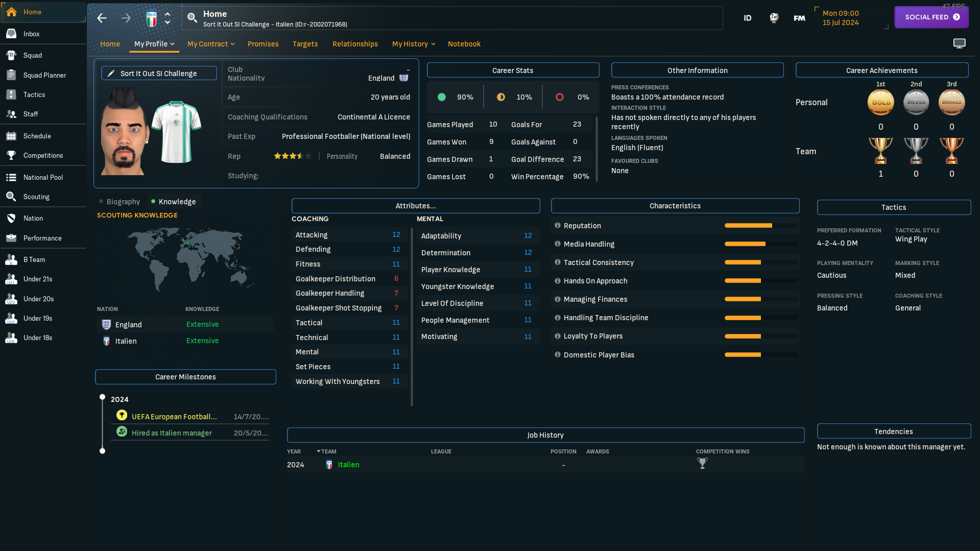Switch to the Promises tab
This screenshot has height=551, width=980.
(263, 44)
